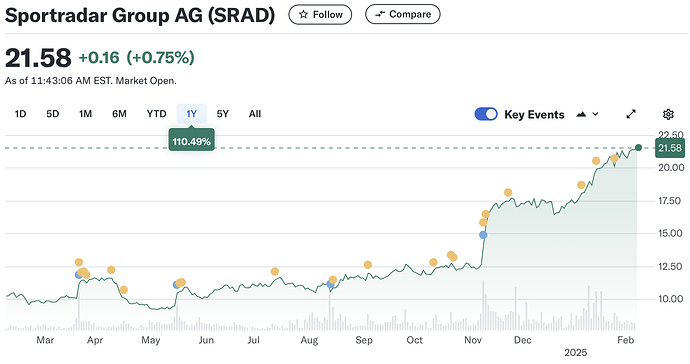Image resolution: width=690 pixels, height=364 pixels.
Task: Click the compare arrows icon
Action: click(x=380, y=15)
